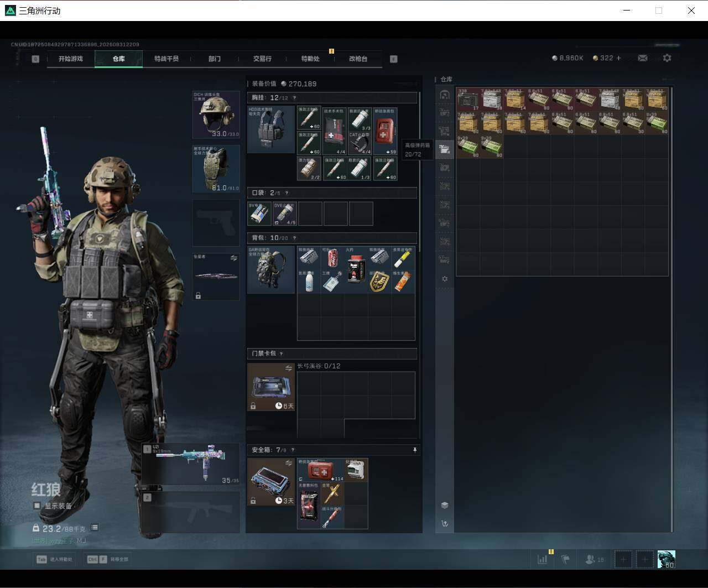Viewport: 708px width, 588px height.
Task: Click the empty weapon slot 2
Action: tap(191, 512)
